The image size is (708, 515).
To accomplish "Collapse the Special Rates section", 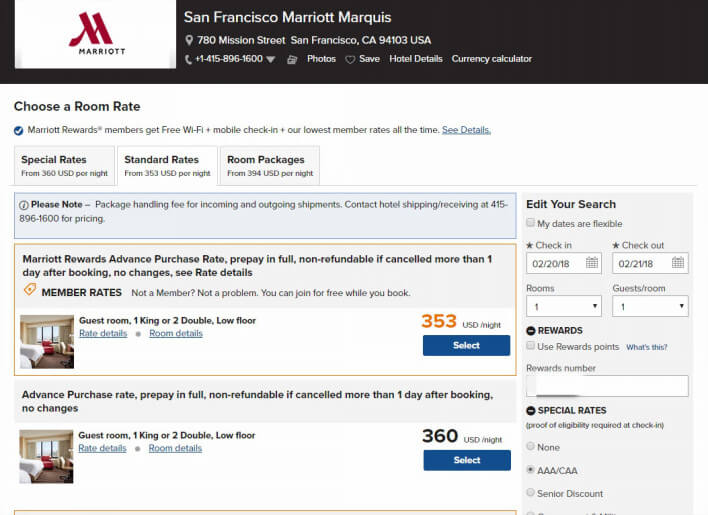I will [531, 411].
